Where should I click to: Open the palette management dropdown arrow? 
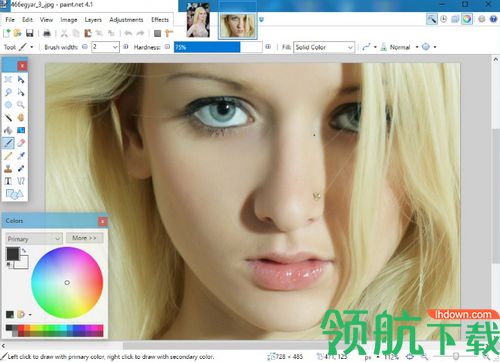(30, 314)
